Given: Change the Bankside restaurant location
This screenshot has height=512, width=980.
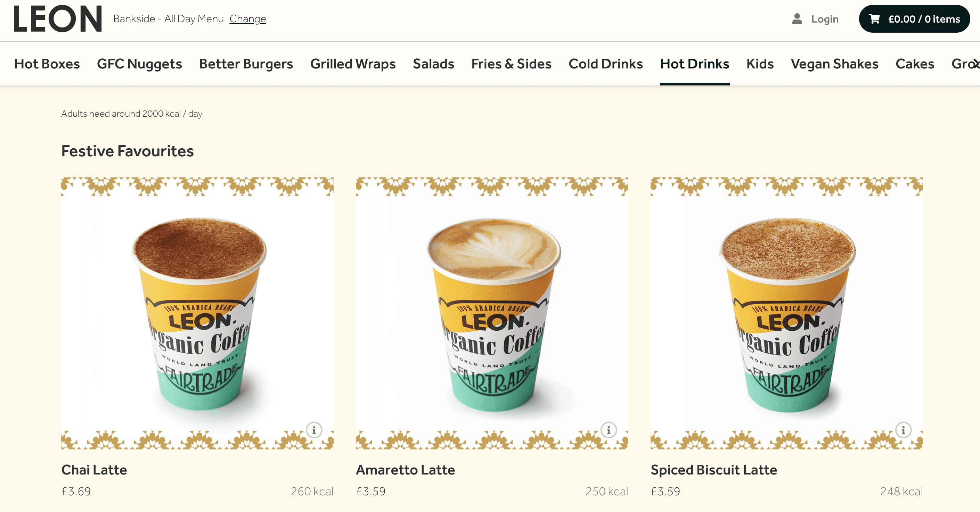Looking at the screenshot, I should [x=248, y=19].
